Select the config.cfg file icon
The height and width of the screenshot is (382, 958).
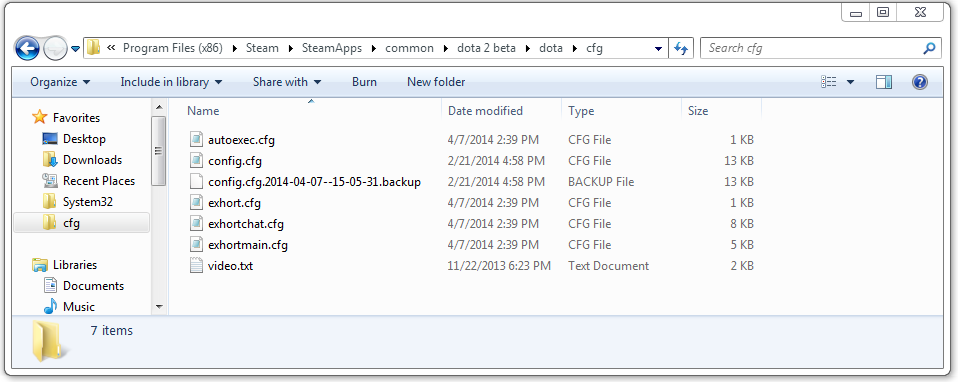tap(196, 160)
